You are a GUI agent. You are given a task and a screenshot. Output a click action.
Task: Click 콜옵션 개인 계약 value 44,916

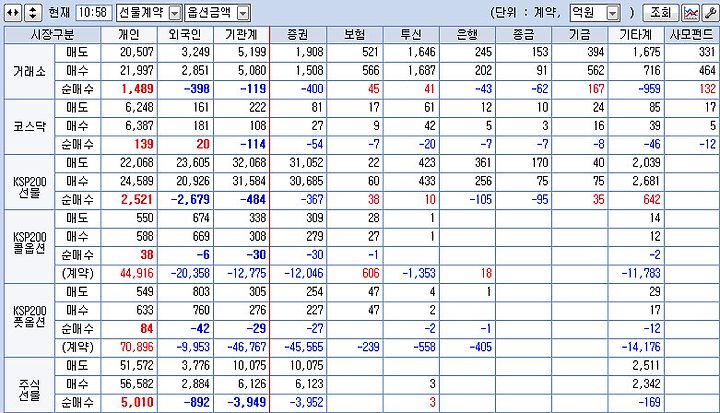(136, 273)
